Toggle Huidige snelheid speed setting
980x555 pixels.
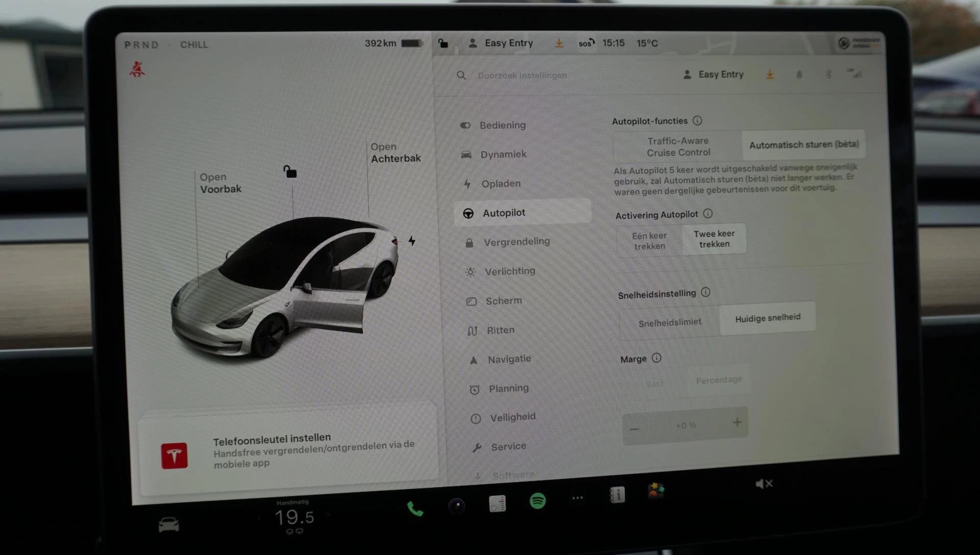coord(767,318)
